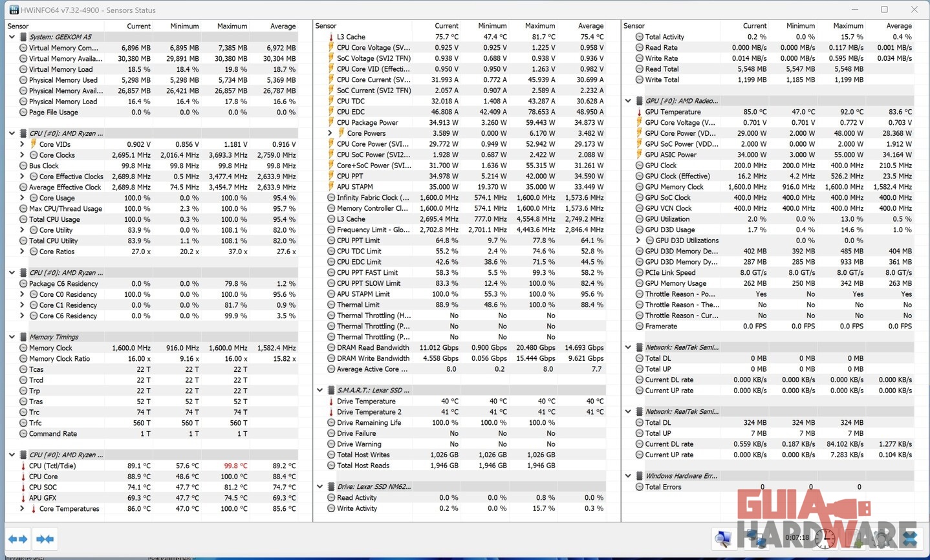Select the Infinity Fabric Clock row label
930x560 pixels.
[373, 197]
